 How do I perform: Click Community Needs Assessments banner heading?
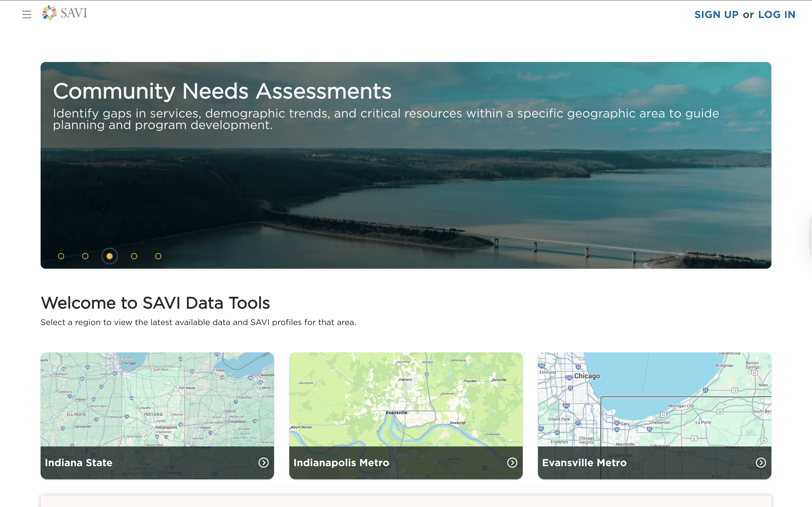[x=222, y=91]
